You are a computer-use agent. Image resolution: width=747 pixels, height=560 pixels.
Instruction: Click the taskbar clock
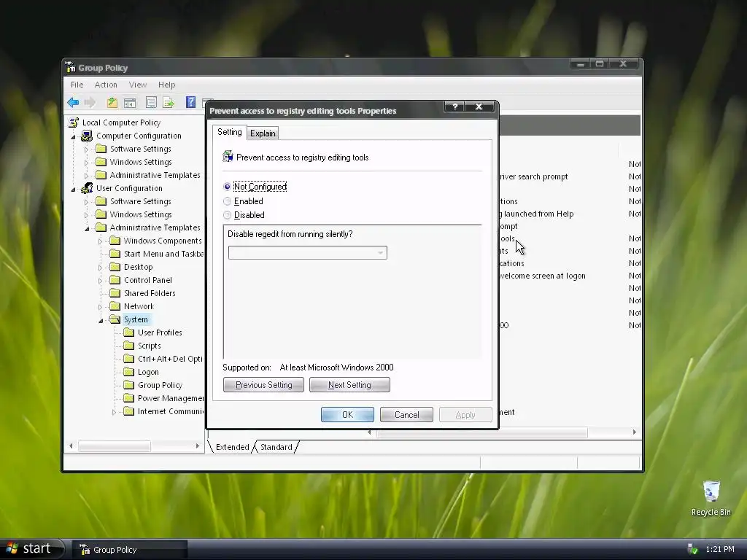[x=720, y=549]
